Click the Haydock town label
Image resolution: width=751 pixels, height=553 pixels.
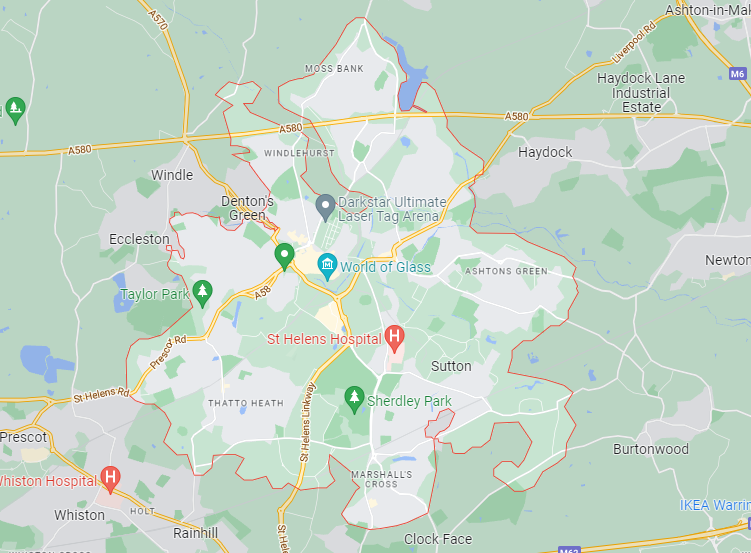click(545, 152)
